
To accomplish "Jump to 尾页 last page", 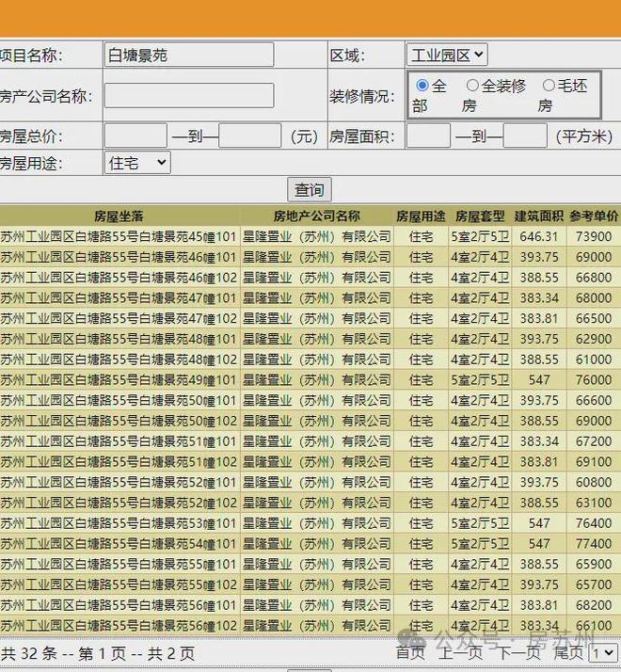I will 568,652.
